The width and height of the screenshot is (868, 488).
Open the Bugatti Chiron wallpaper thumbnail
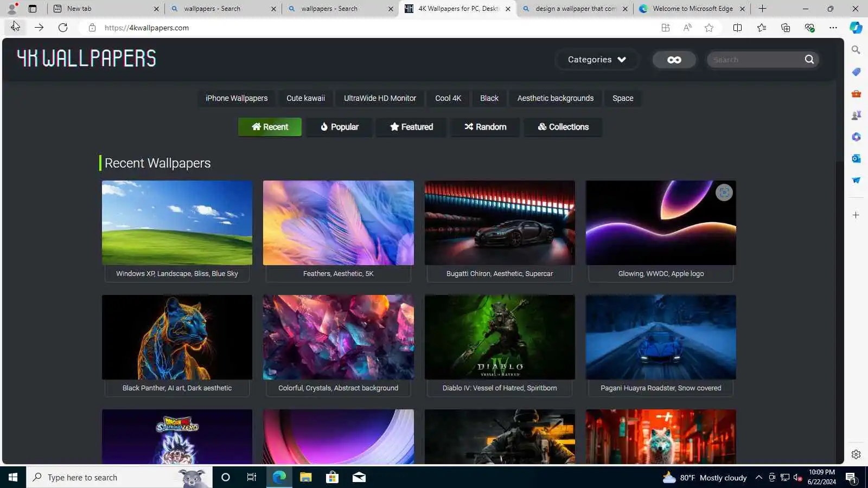pyautogui.click(x=500, y=223)
